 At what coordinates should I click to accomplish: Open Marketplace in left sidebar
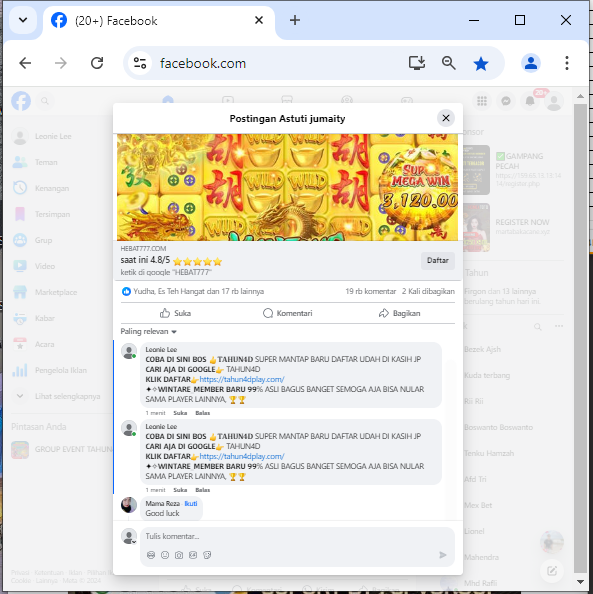point(56,292)
